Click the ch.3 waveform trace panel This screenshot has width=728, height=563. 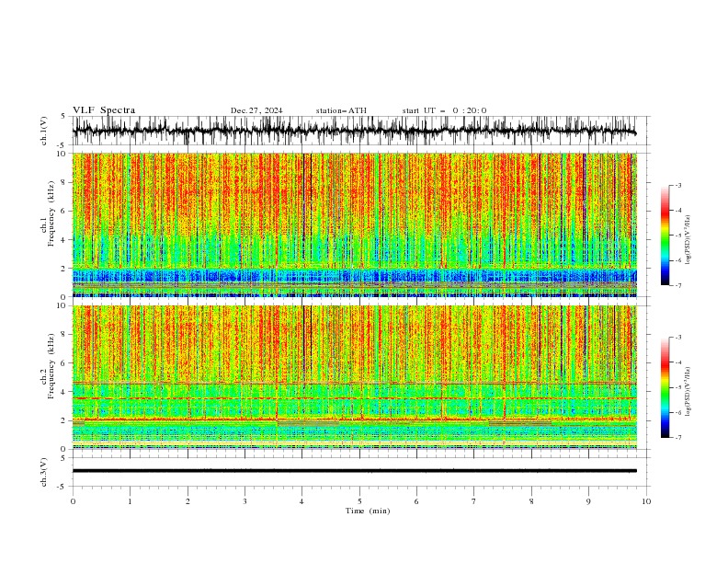pyautogui.click(x=360, y=472)
